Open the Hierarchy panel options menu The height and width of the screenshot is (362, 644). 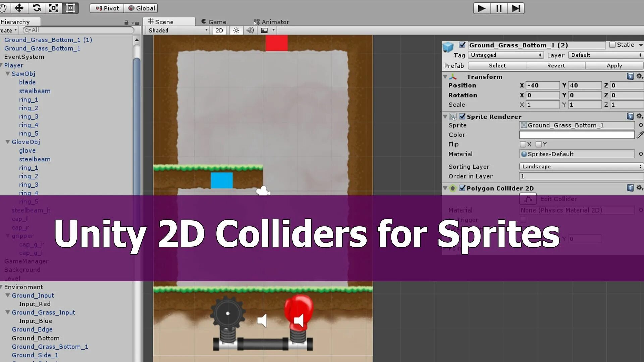pyautogui.click(x=136, y=23)
